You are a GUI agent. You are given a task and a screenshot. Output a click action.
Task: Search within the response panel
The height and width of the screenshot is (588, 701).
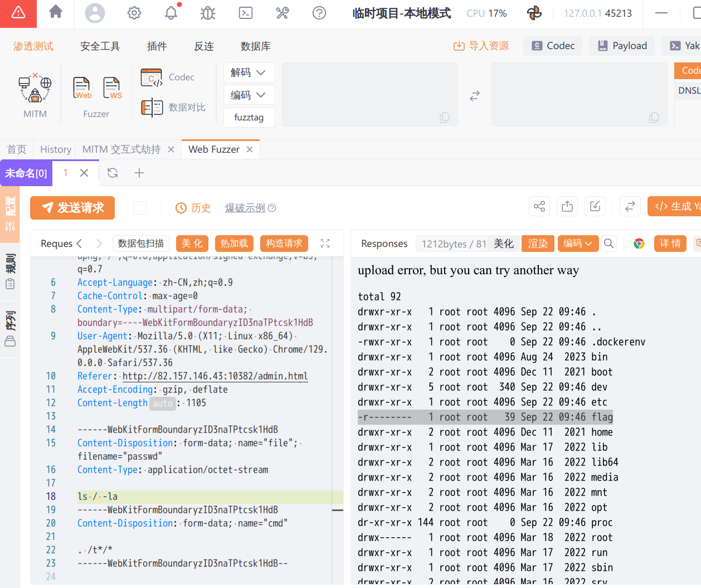(x=609, y=243)
